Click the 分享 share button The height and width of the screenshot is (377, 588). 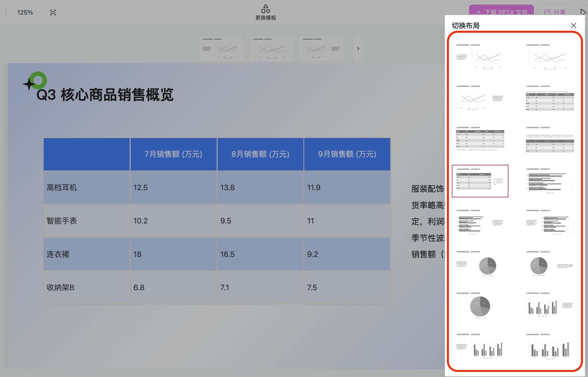point(554,12)
